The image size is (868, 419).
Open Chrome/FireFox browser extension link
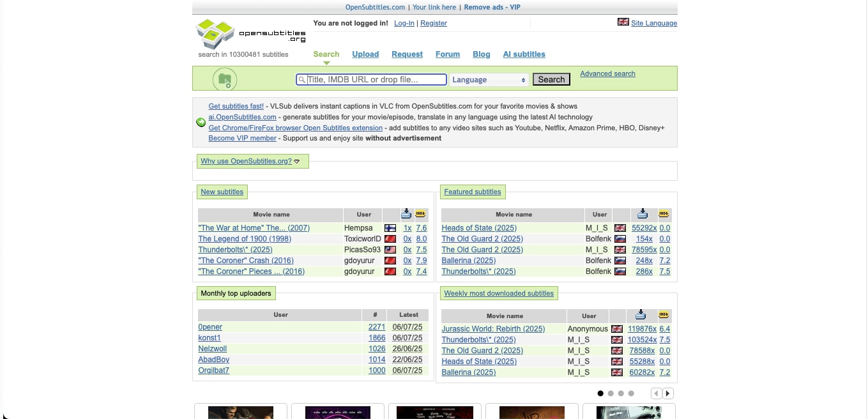pos(295,128)
